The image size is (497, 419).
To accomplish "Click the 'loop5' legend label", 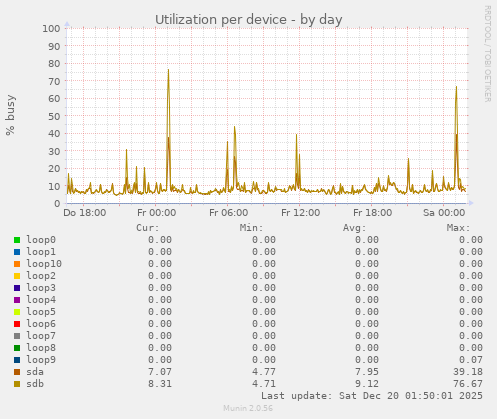I will [41, 312].
